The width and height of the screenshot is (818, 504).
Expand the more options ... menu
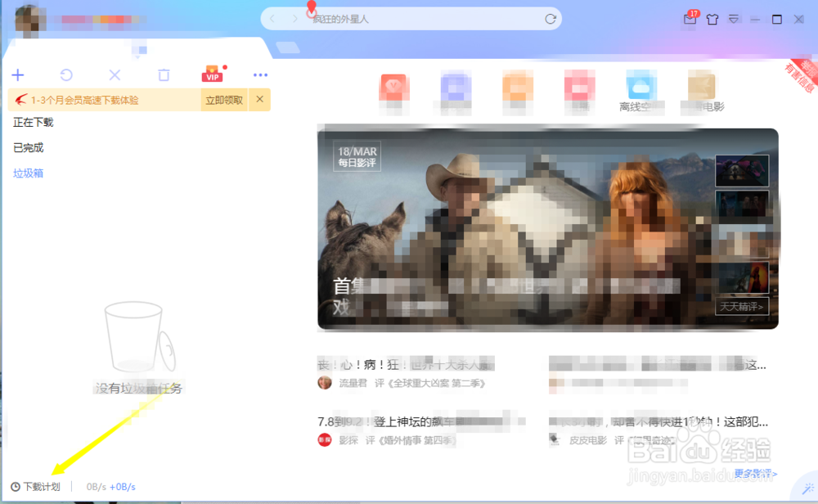click(260, 74)
